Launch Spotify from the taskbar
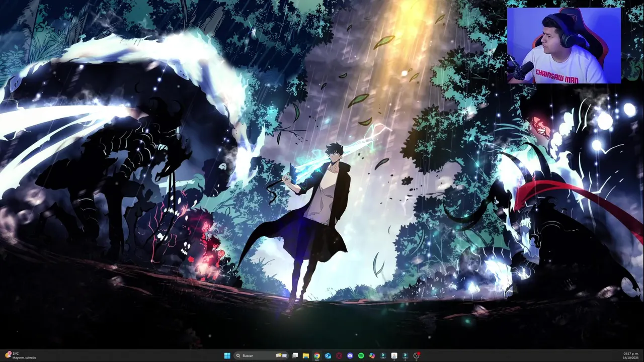The width and height of the screenshot is (644, 362). point(361,355)
